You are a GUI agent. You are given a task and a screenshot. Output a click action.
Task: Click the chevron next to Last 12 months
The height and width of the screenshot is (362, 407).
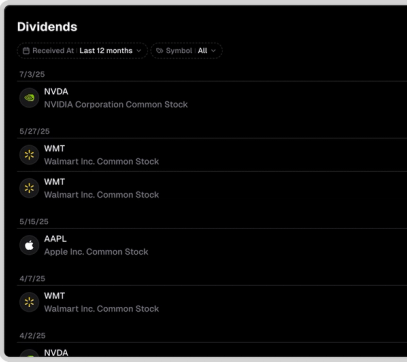[x=139, y=51]
